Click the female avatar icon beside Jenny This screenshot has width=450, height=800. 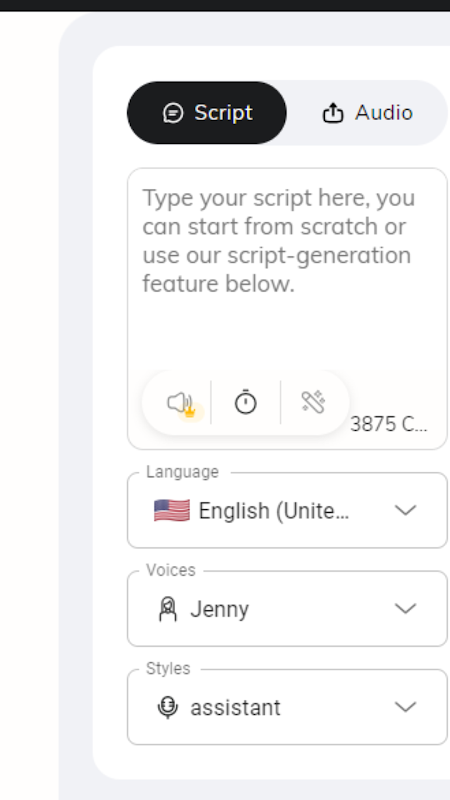pos(168,609)
